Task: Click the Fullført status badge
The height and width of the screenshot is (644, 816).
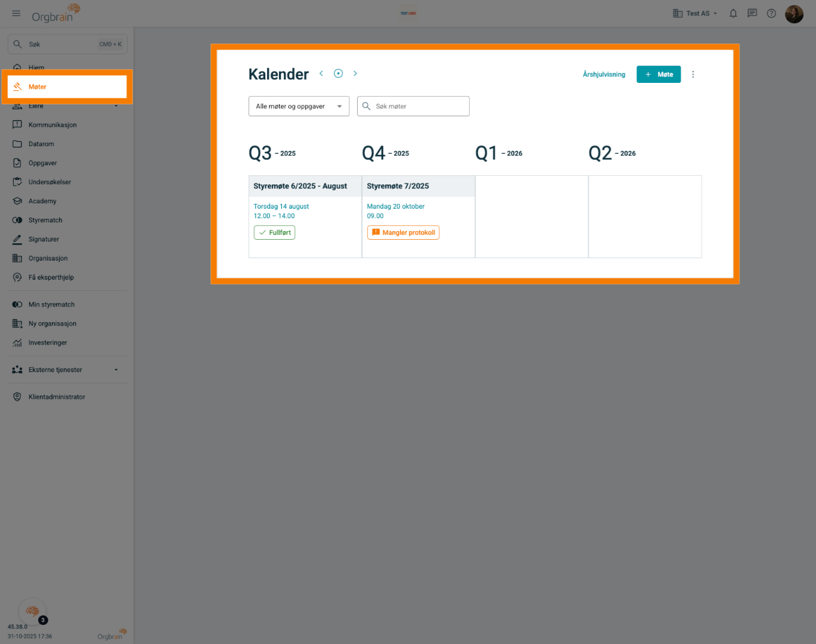Action: 274,233
